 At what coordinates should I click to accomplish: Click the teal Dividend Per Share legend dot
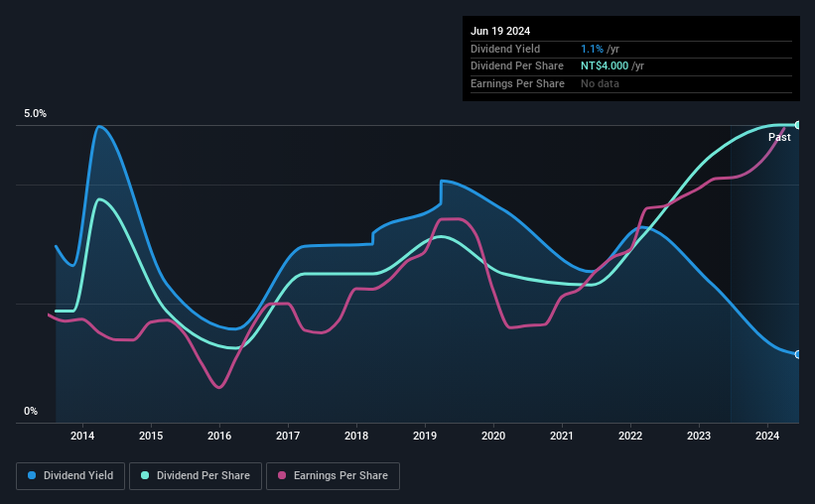145,475
